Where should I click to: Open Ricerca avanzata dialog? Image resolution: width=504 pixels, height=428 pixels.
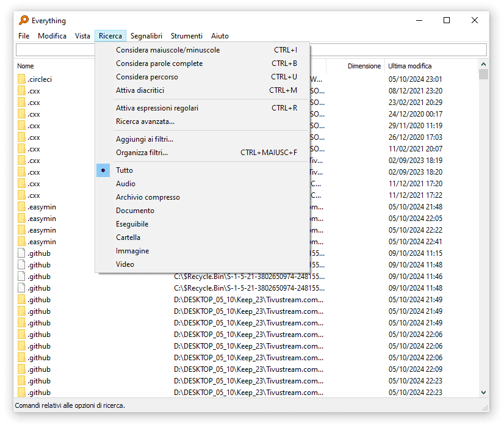point(203,122)
